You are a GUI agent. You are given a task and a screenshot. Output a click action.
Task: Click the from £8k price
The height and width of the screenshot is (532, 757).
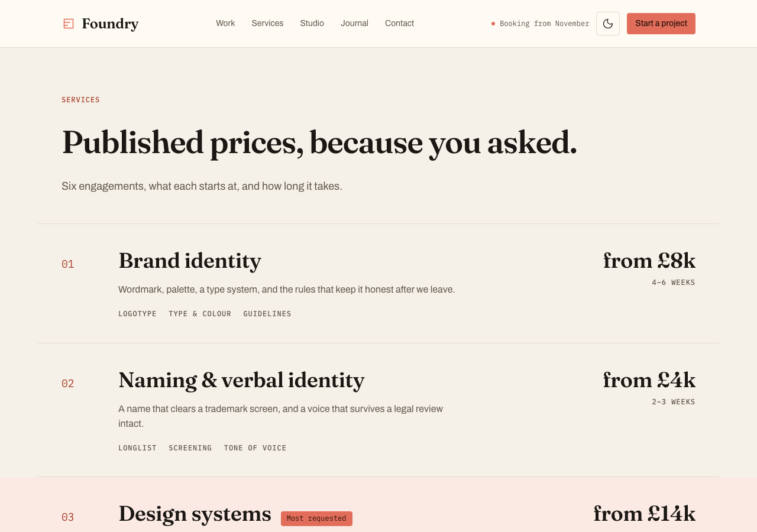tap(649, 261)
